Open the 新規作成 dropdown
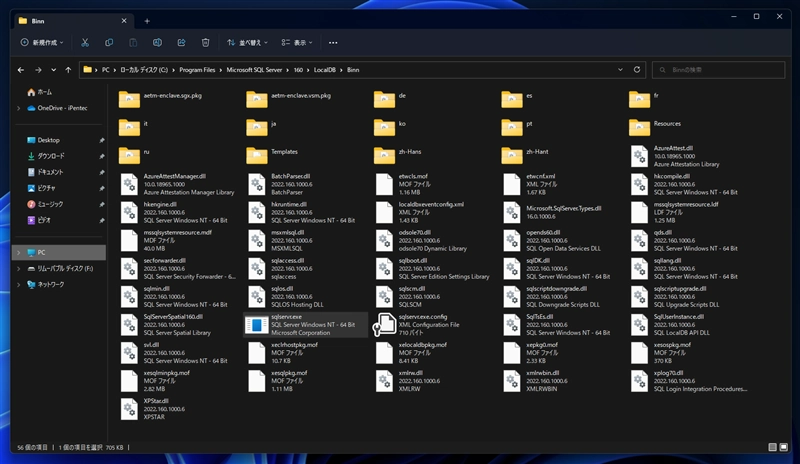Screen dimensions: 800x464 (42, 43)
